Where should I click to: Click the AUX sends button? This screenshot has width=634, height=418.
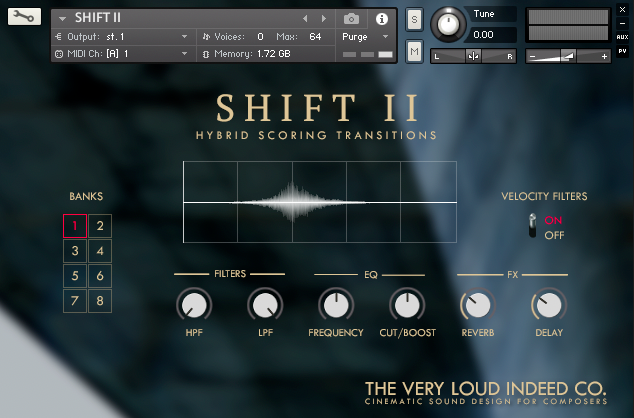(622, 36)
